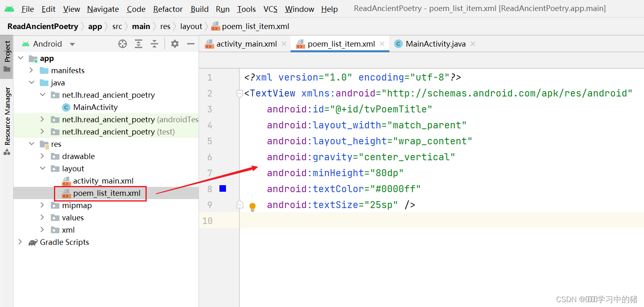
Task: Open the Edit menu
Action: click(48, 9)
